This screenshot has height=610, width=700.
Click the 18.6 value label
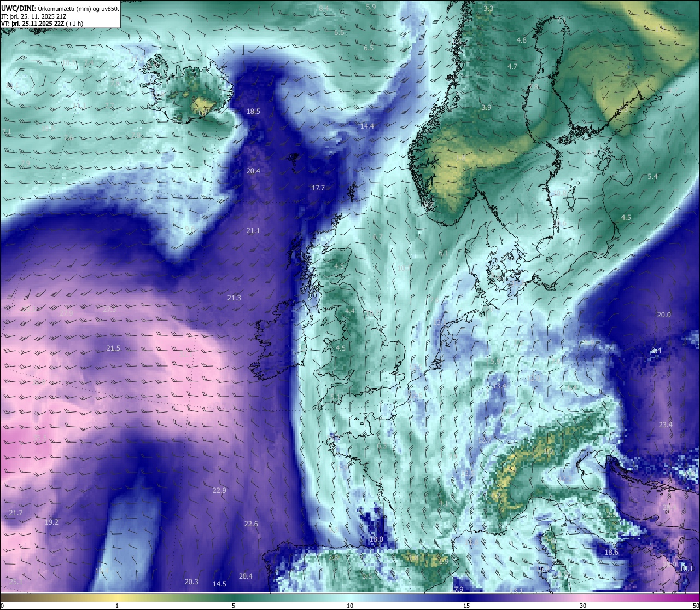[x=611, y=552]
